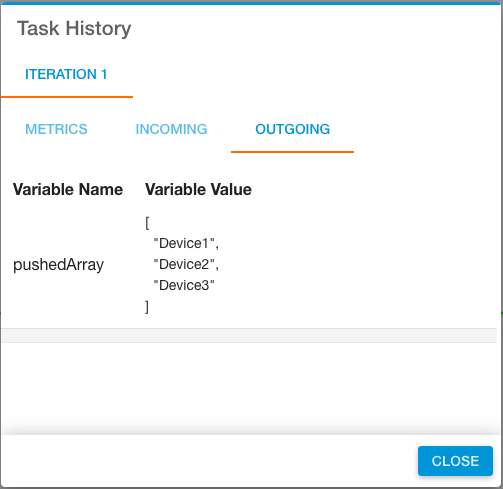Select the pushedArray variable name
Viewport: 503px width, 489px height.
click(58, 265)
